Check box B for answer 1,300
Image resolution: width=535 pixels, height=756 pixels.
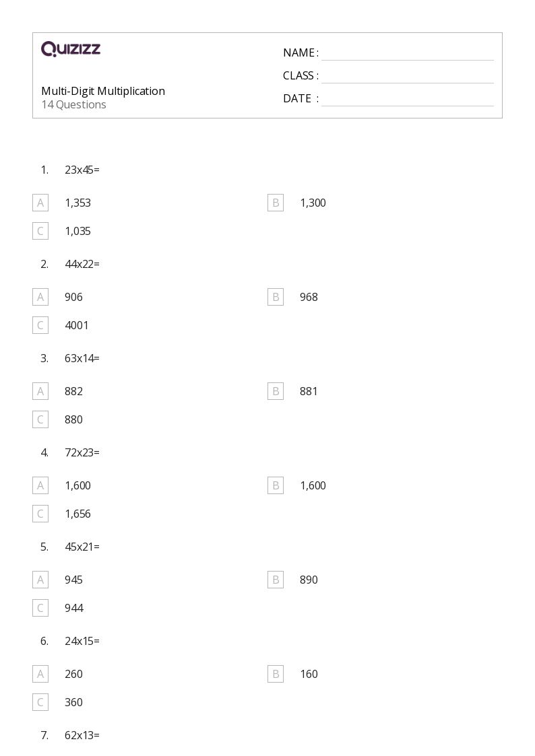(276, 203)
